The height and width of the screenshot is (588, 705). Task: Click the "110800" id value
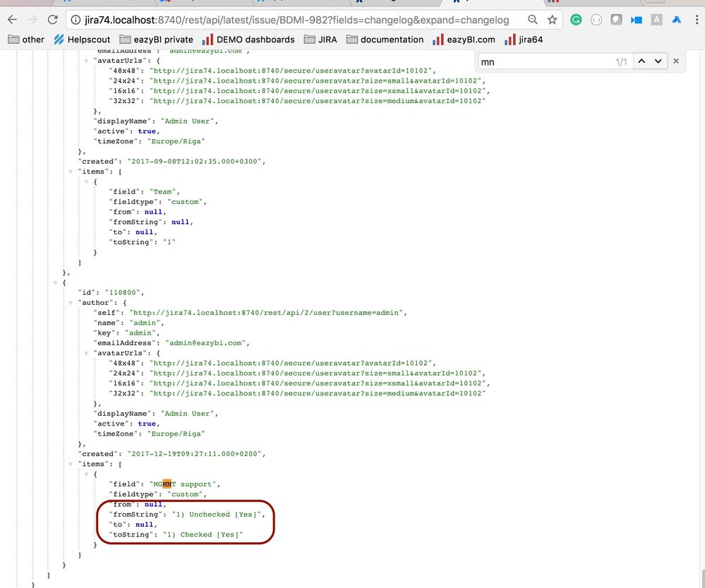123,292
